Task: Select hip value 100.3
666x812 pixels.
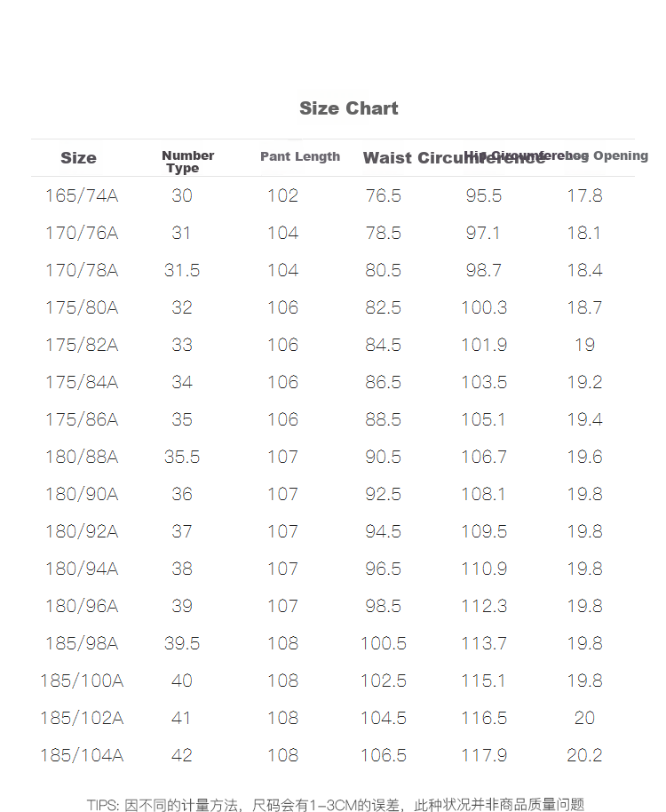Action: tap(484, 307)
